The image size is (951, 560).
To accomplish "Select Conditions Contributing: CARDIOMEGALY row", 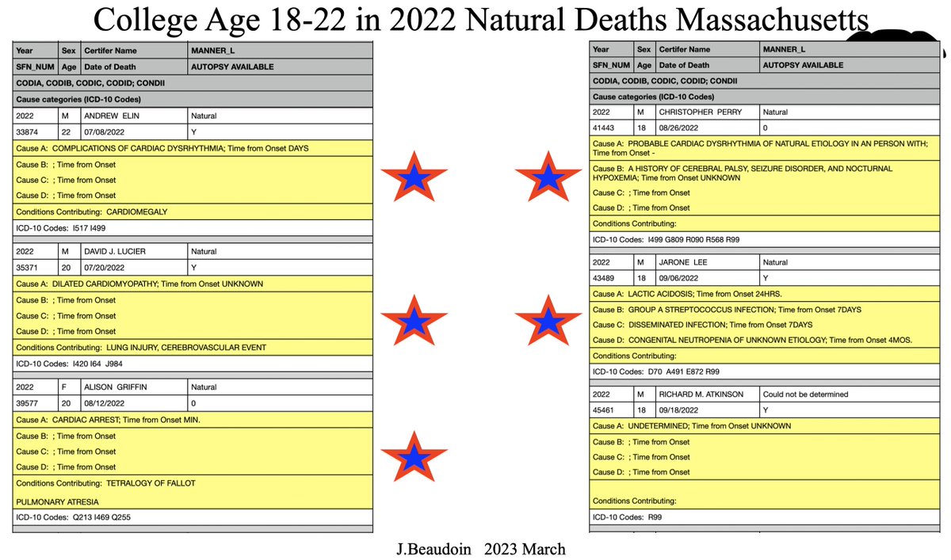I will tap(192, 211).
